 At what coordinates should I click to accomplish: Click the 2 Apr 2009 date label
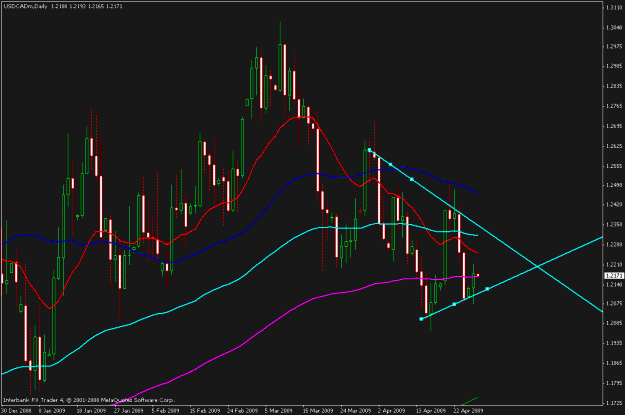[x=391, y=410]
